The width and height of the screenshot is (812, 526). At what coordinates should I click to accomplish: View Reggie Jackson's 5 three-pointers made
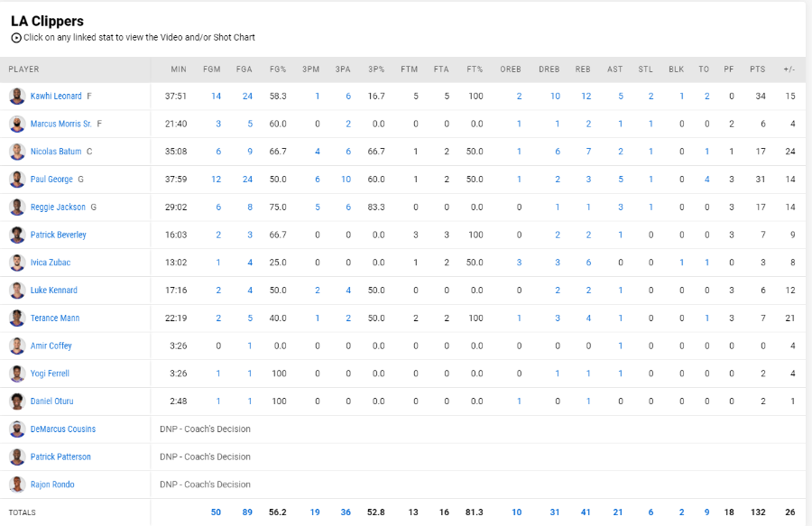318,208
